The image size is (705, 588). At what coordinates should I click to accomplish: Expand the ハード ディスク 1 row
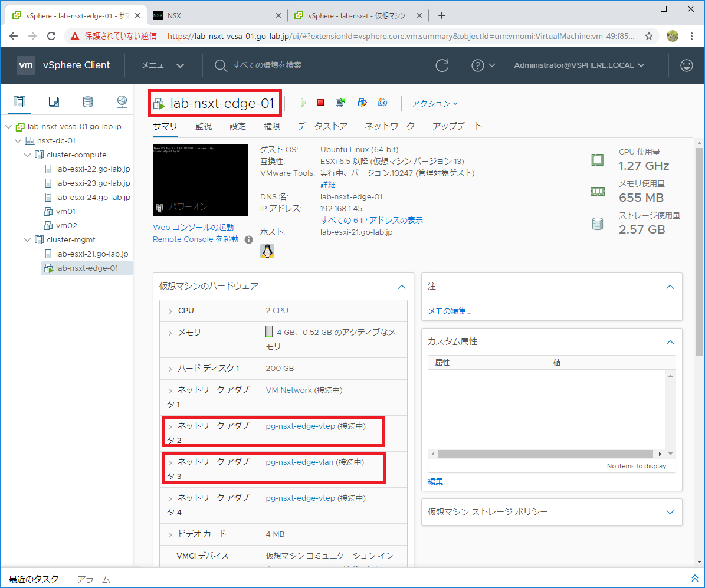[x=170, y=369]
